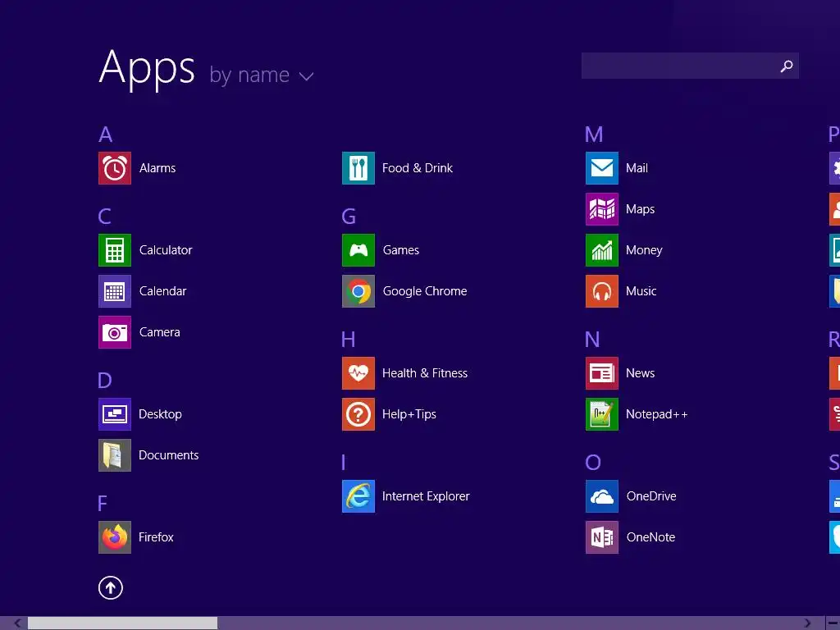The width and height of the screenshot is (840, 630).
Task: Open the Mail app icon
Action: point(602,168)
